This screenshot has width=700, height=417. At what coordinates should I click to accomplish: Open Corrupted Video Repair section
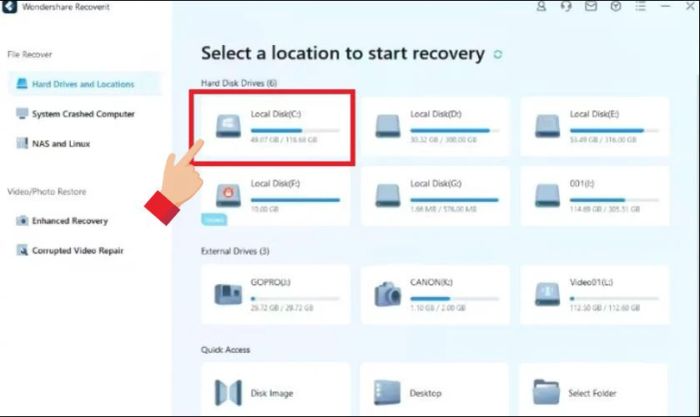[77, 250]
